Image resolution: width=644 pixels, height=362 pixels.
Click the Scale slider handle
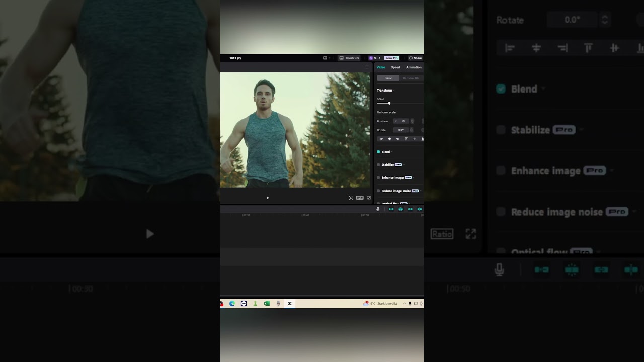389,103
